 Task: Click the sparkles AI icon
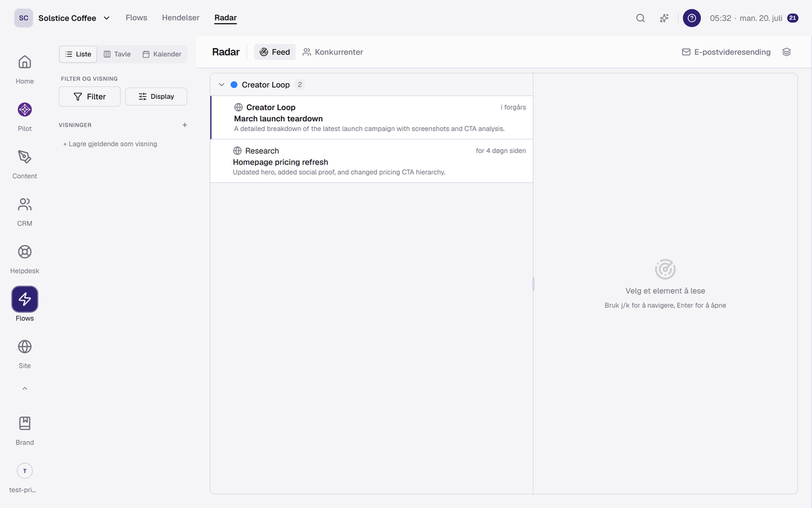tap(664, 18)
